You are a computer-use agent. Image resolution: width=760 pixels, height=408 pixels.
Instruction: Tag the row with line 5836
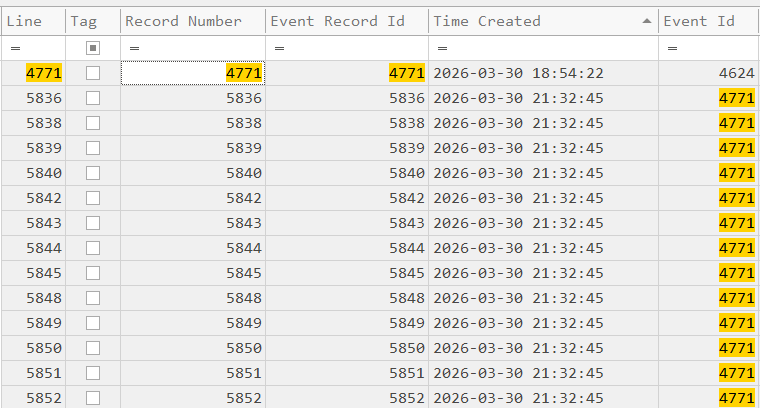[x=93, y=98]
